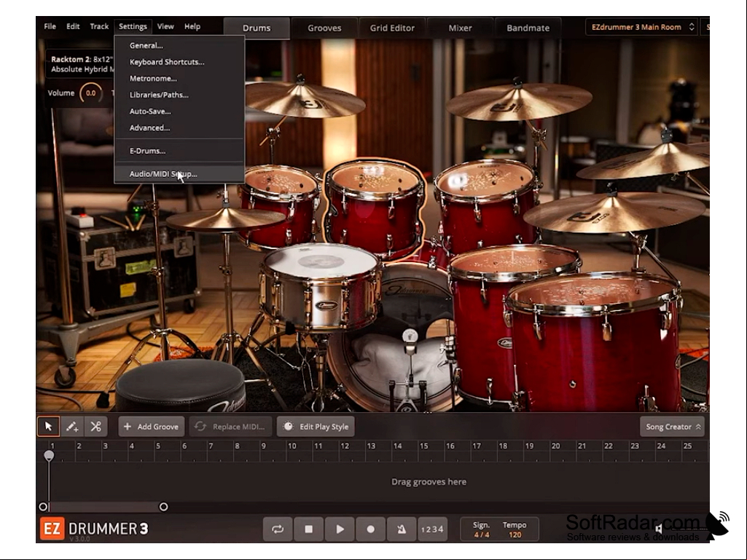Start playback with the play button
This screenshot has height=560, width=747.
pyautogui.click(x=340, y=529)
